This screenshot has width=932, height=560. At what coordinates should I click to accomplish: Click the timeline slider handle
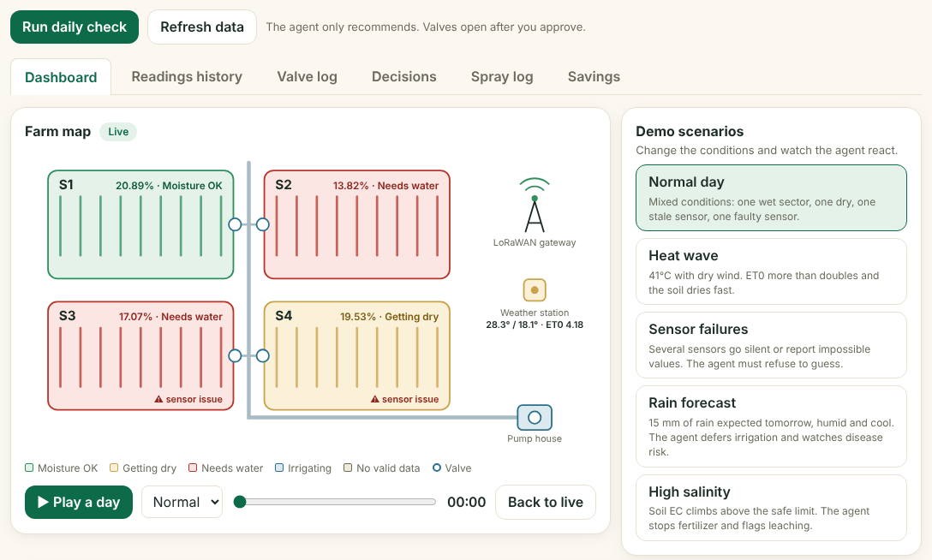coord(240,503)
